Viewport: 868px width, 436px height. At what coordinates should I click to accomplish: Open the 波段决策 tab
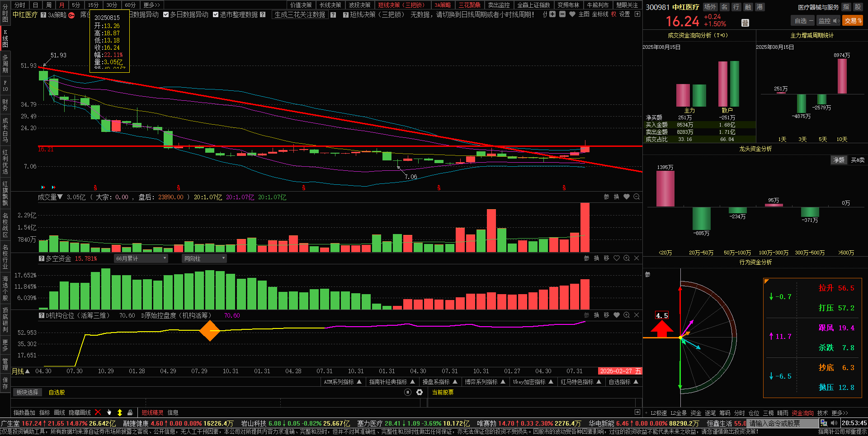point(359,5)
